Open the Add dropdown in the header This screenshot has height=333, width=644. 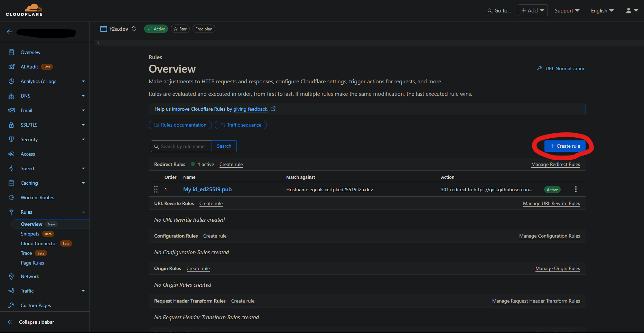(x=532, y=11)
